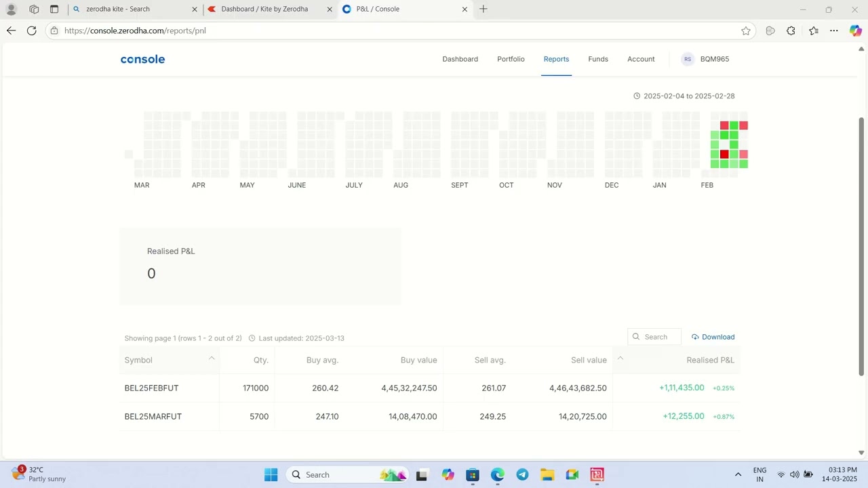
Task: Click the Console logo
Action: pyautogui.click(x=142, y=59)
